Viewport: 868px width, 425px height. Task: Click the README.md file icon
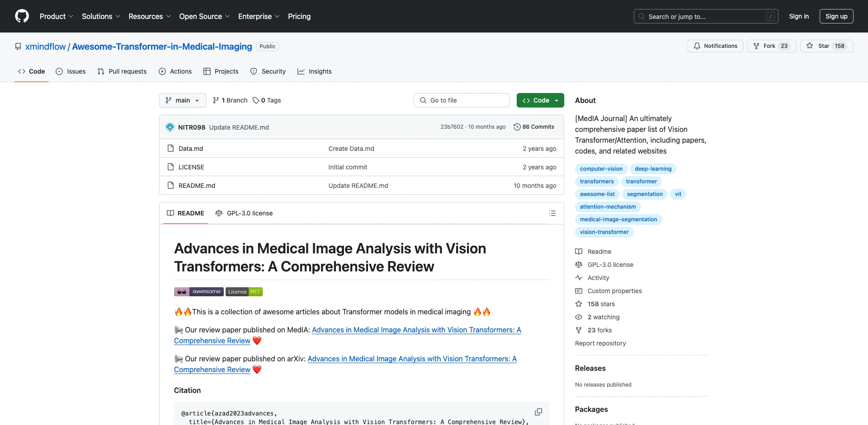(170, 185)
